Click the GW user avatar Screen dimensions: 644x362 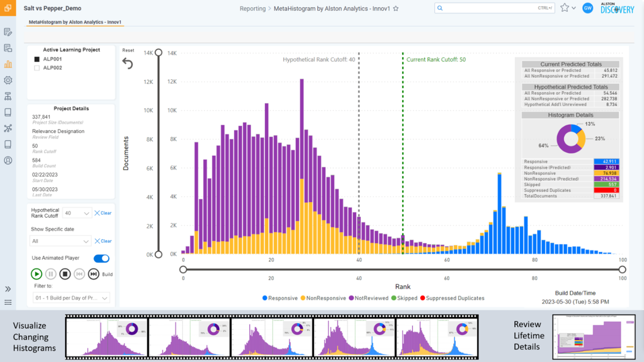tap(587, 8)
